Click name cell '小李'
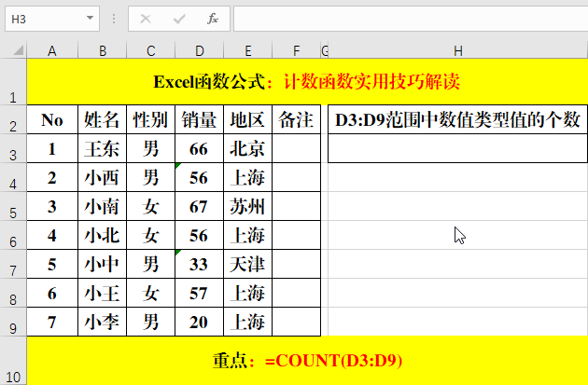This screenshot has width=588, height=385. point(103,323)
